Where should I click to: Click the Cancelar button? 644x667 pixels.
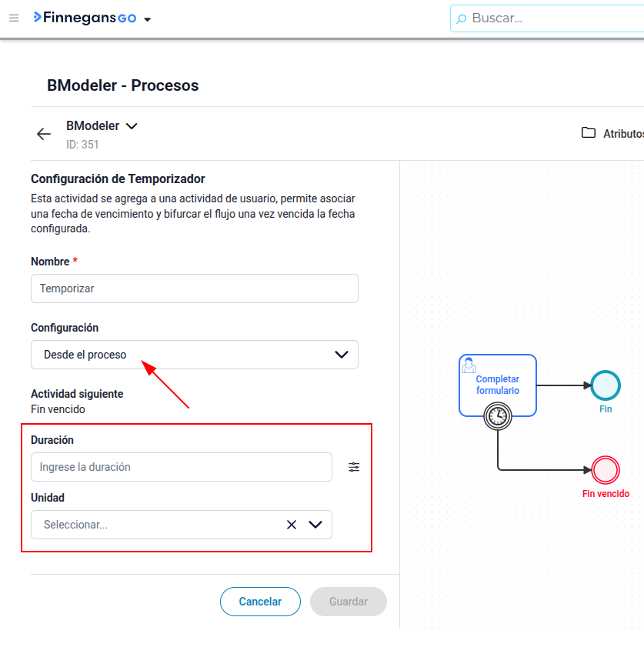(260, 602)
